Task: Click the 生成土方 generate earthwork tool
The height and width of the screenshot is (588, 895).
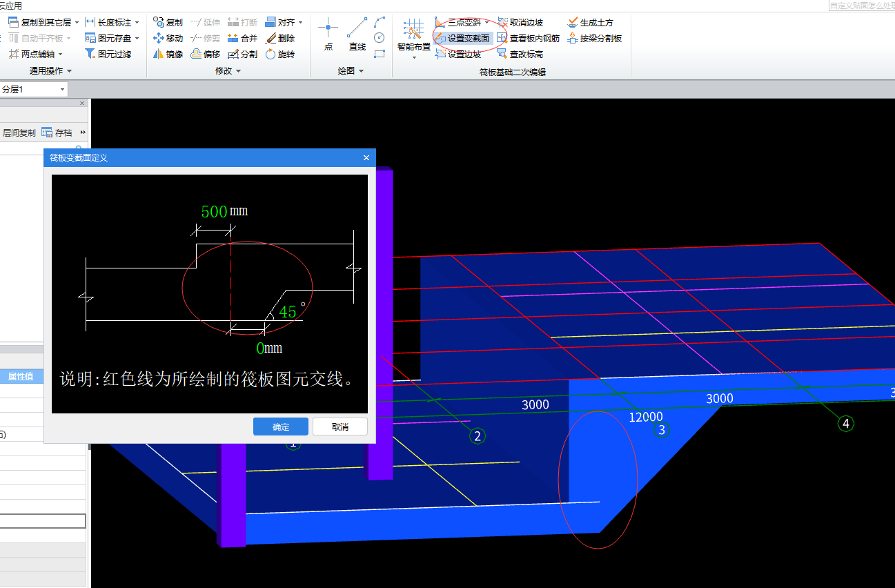Action: point(590,23)
